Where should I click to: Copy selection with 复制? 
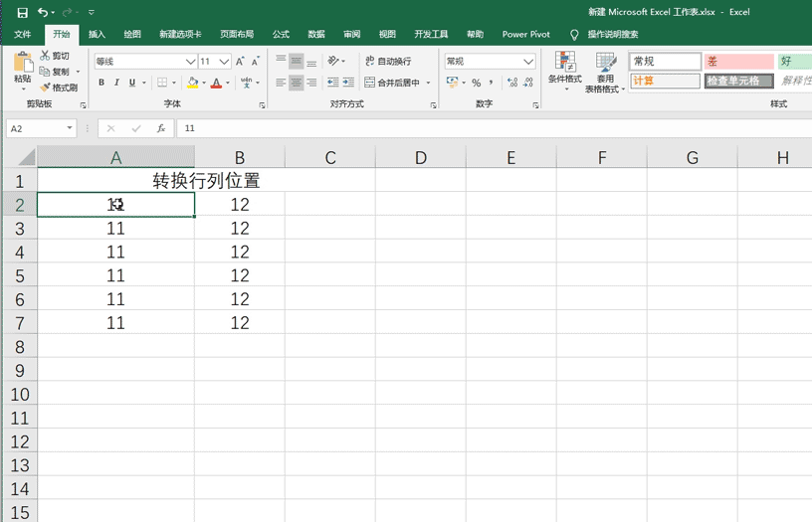pyautogui.click(x=56, y=72)
